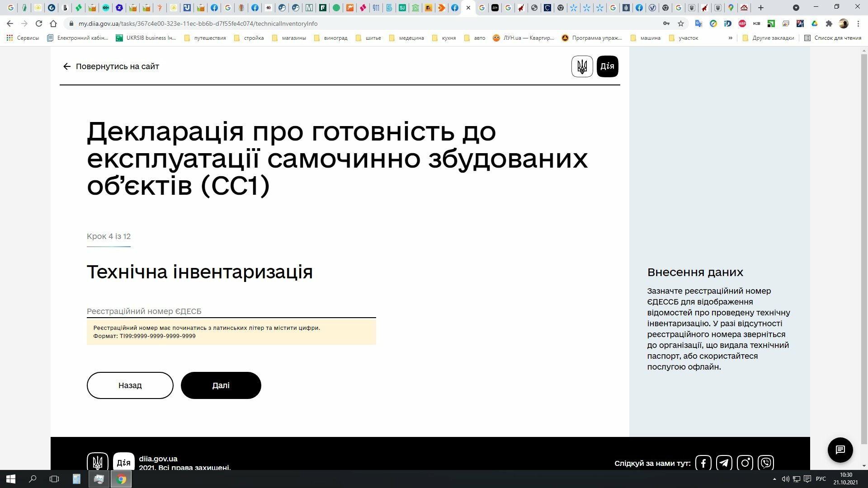Image resolution: width=868 pixels, height=488 pixels.
Task: Click page vertical scrollbar
Action: [x=864, y=249]
